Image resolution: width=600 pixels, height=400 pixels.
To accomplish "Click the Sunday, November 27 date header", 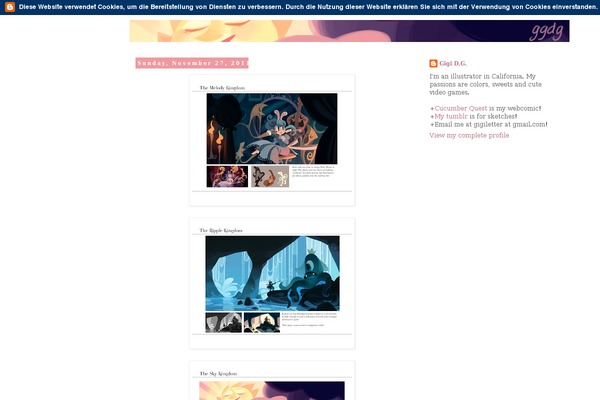I will tap(192, 63).
